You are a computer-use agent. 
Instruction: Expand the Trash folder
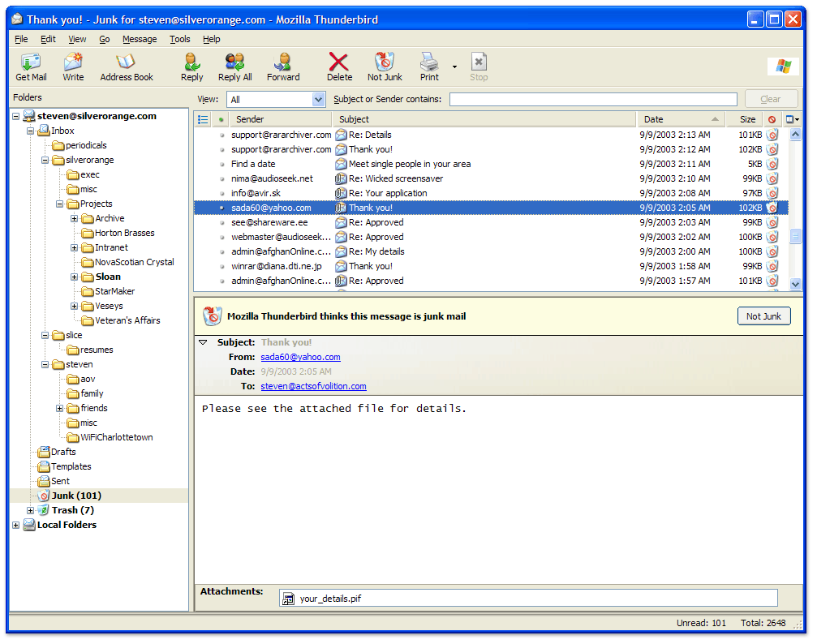31,510
